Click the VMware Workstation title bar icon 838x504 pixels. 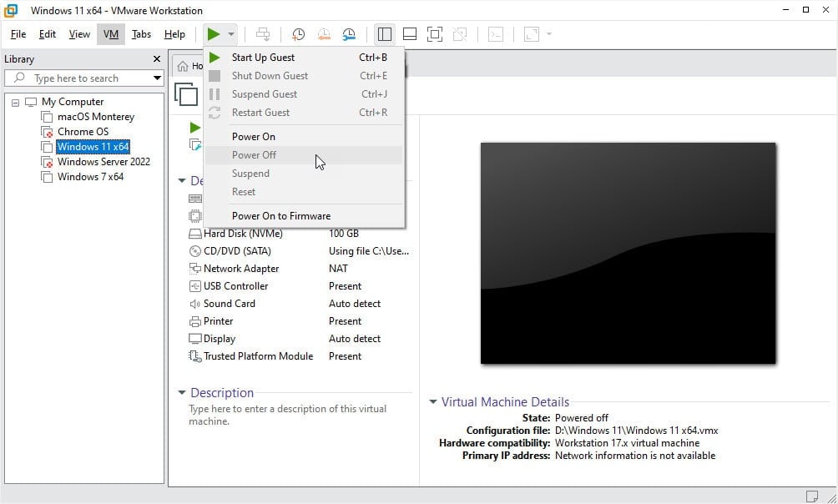point(11,10)
